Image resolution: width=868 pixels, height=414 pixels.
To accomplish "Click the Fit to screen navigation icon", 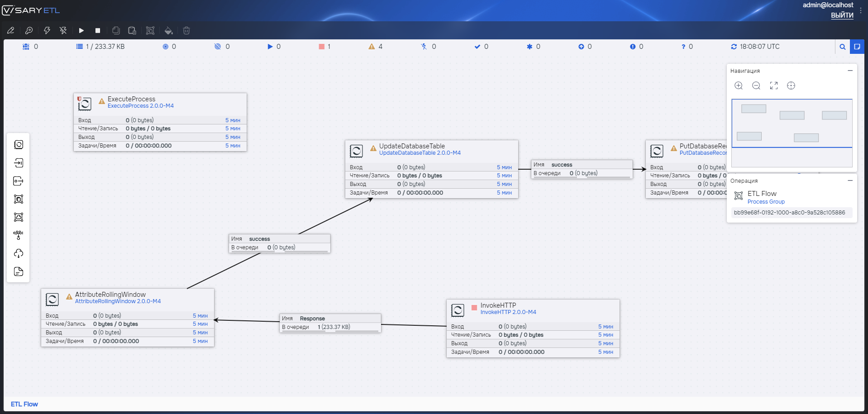I will 774,86.
